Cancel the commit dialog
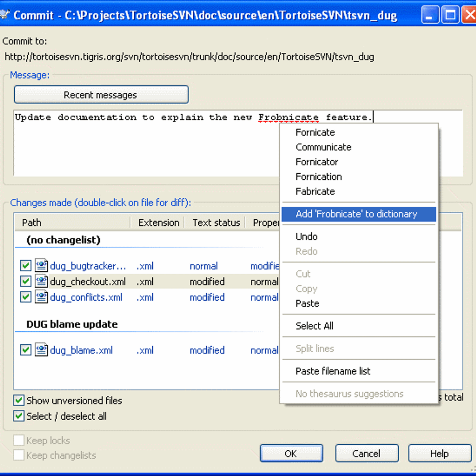The height and width of the screenshot is (476, 476). 367,453
